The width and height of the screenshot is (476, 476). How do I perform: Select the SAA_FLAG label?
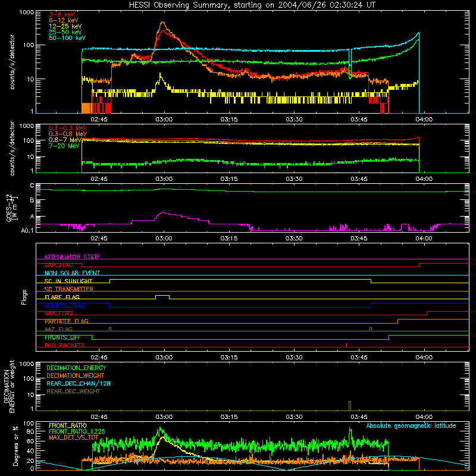click(58, 314)
